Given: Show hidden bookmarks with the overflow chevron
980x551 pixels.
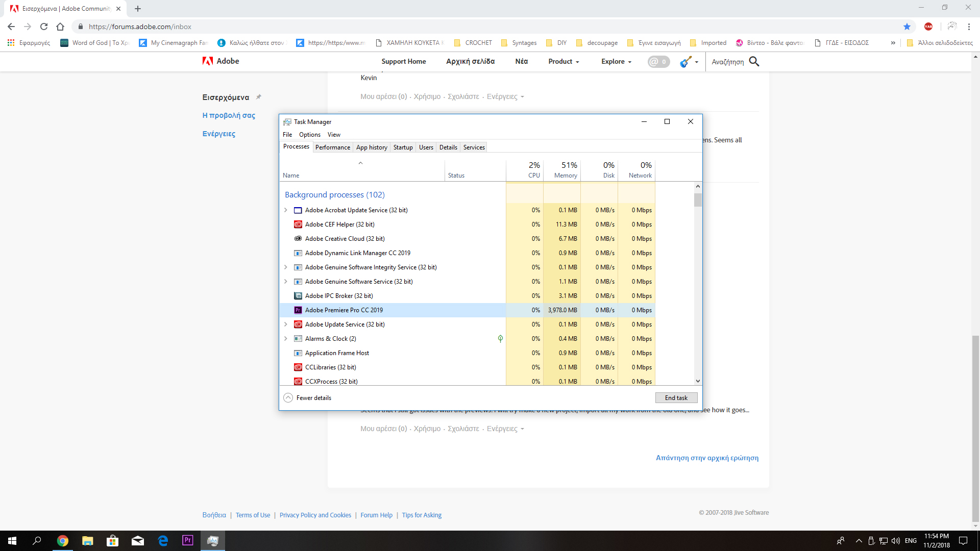Looking at the screenshot, I should pos(893,43).
